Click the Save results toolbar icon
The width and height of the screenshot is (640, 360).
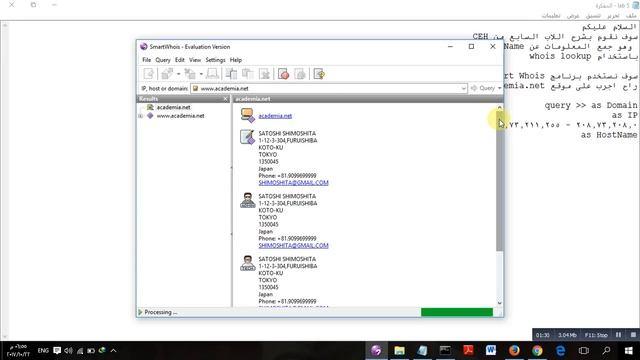pos(264,74)
